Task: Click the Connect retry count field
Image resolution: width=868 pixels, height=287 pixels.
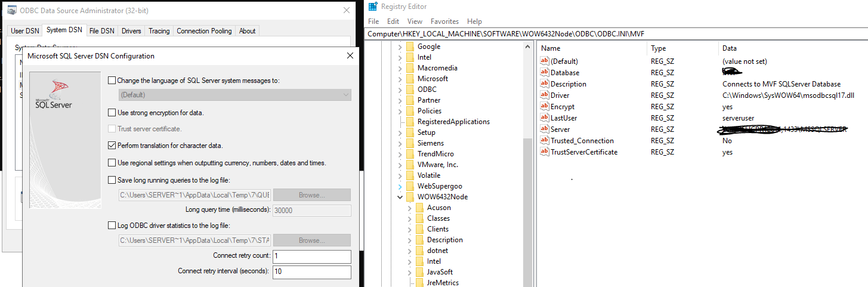Action: [x=311, y=257]
